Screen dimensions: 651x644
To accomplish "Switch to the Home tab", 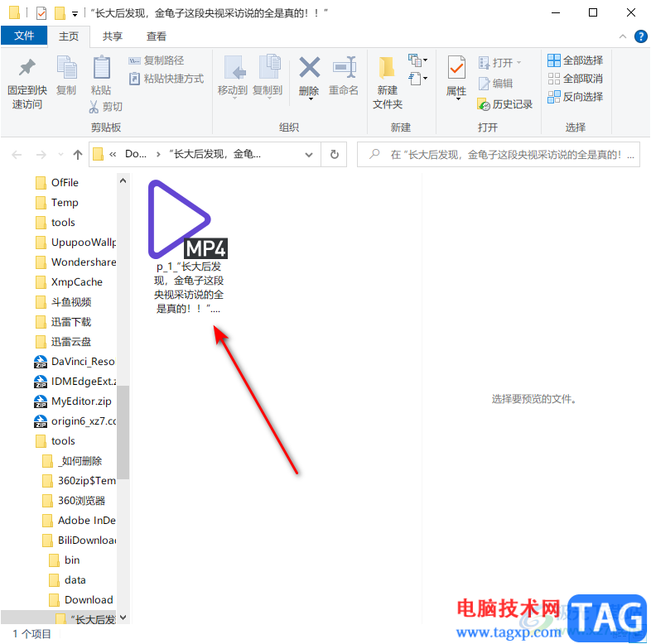I will tap(69, 36).
